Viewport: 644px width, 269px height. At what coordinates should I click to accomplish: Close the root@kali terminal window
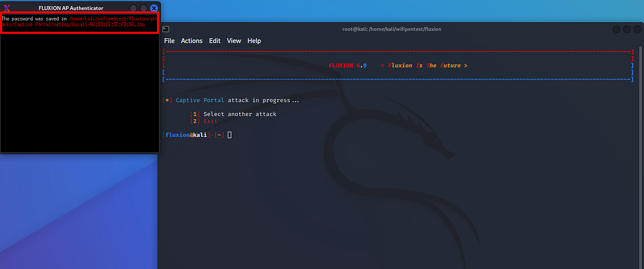tap(637, 29)
